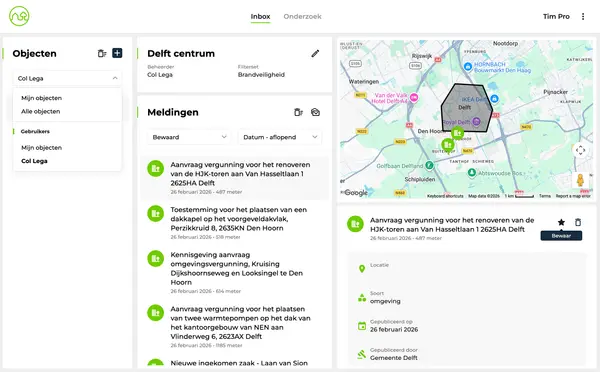Image resolution: width=600 pixels, height=372 pixels.
Task: Save the notification with the star icon
Action: coord(561,222)
